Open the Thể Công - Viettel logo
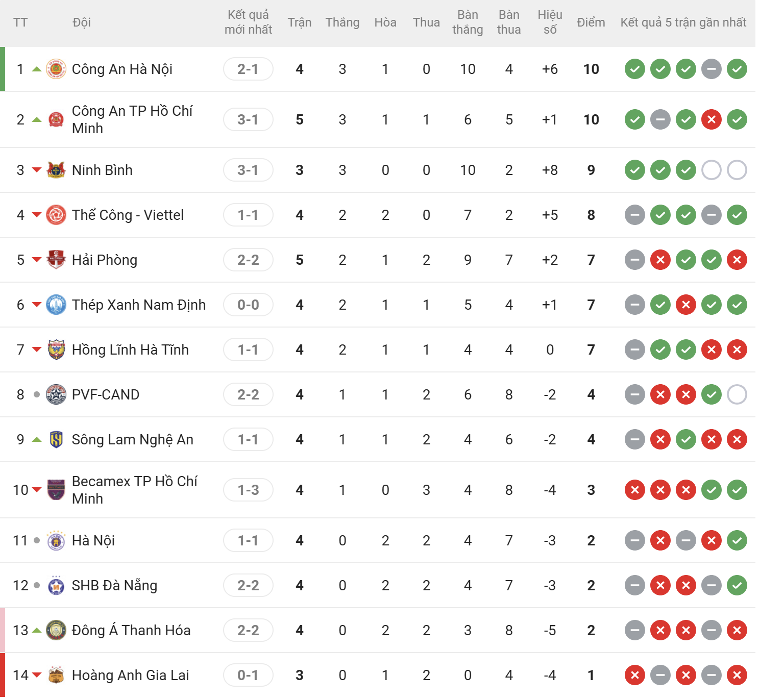Screen dimensions: 759x700 56,215
